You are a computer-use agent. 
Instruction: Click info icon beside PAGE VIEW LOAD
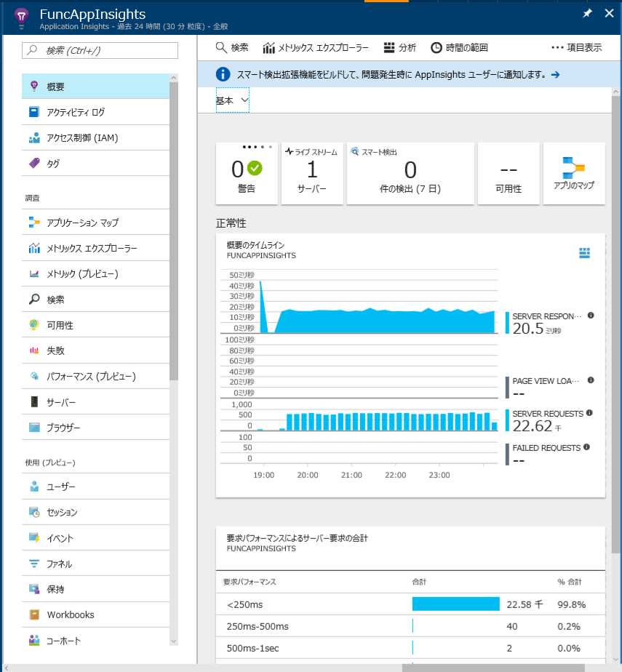[x=591, y=380]
